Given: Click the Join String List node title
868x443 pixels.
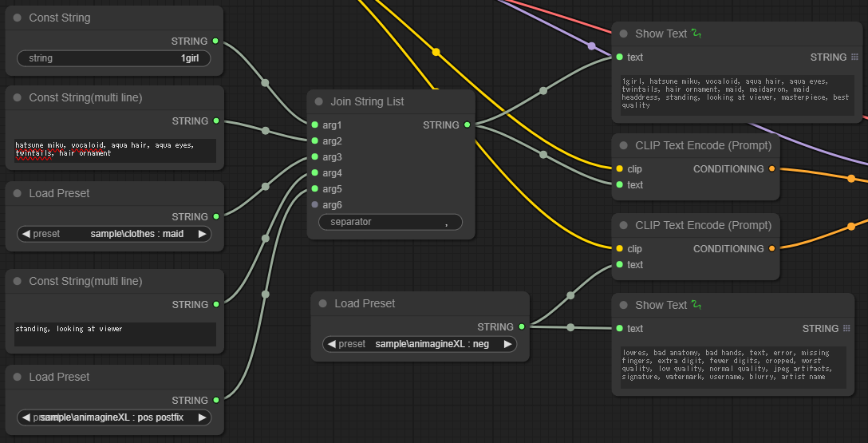Looking at the screenshot, I should point(367,101).
